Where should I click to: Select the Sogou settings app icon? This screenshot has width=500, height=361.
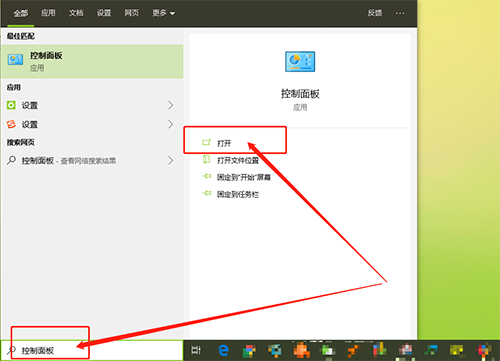click(x=11, y=124)
